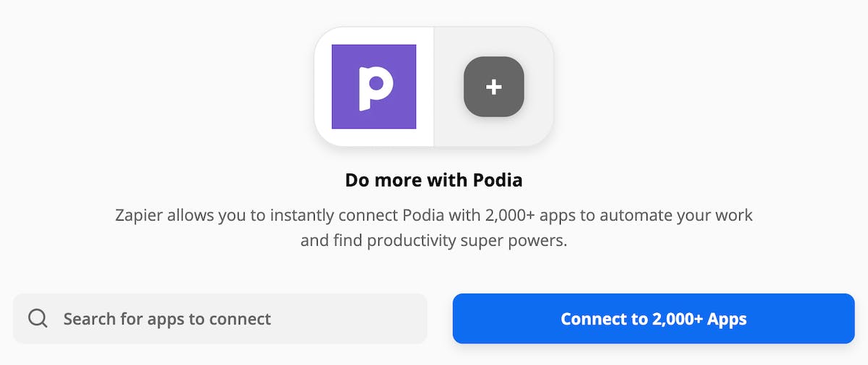Viewport: 868px width, 365px height.
Task: Click the Podia word in the heading
Action: click(x=499, y=180)
